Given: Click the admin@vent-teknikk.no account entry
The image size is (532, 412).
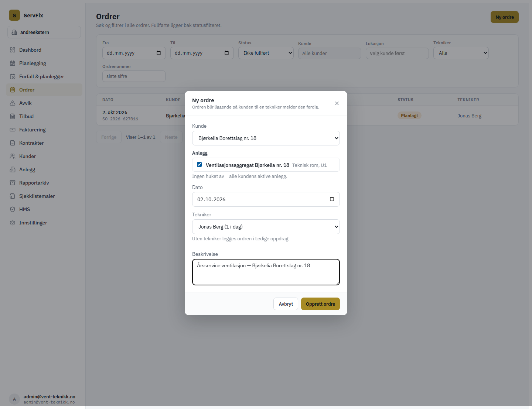Looking at the screenshot, I should coord(44,399).
